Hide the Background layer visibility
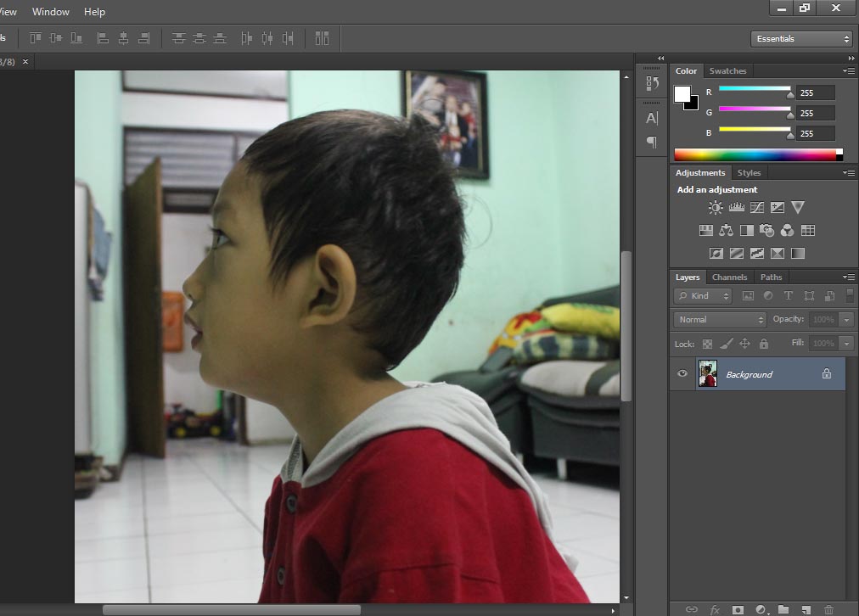 [682, 373]
